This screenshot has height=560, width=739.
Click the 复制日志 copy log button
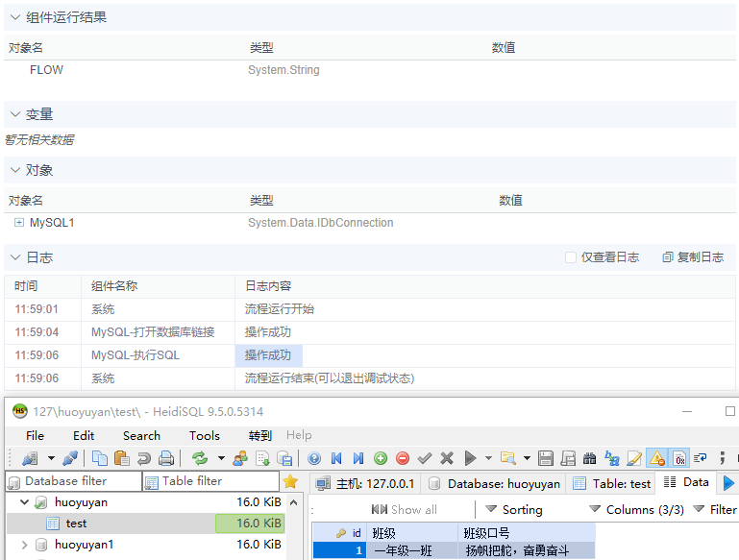coord(693,257)
